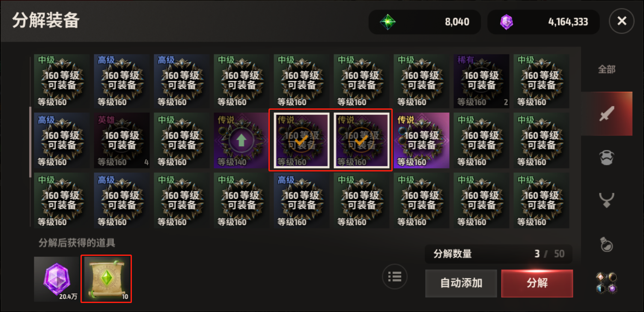Click the green scroll reward item
Screen dimensions: 644x312
(x=106, y=279)
